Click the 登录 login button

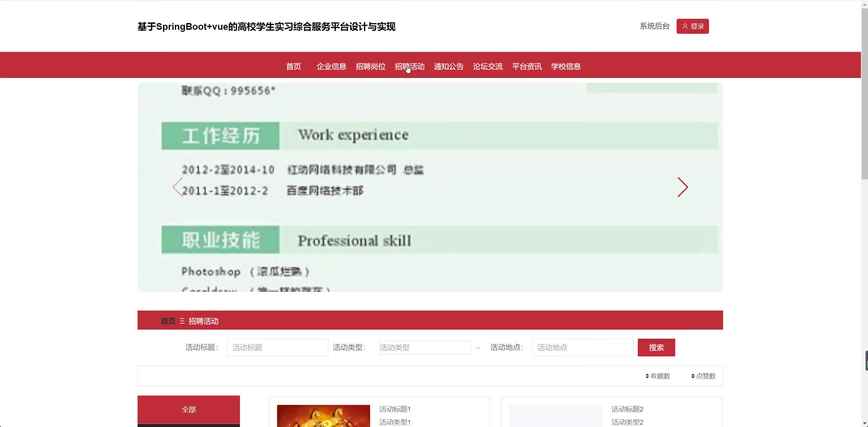pyautogui.click(x=692, y=26)
